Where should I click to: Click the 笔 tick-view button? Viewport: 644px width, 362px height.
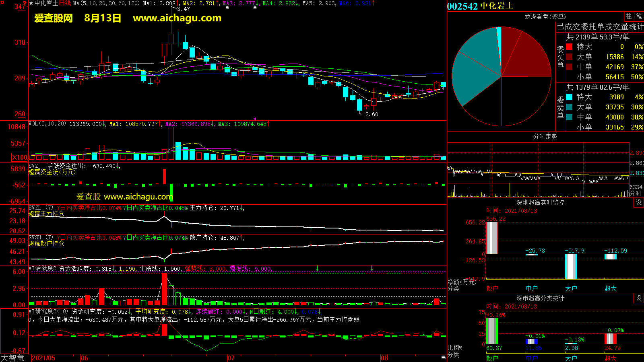tap(639, 16)
